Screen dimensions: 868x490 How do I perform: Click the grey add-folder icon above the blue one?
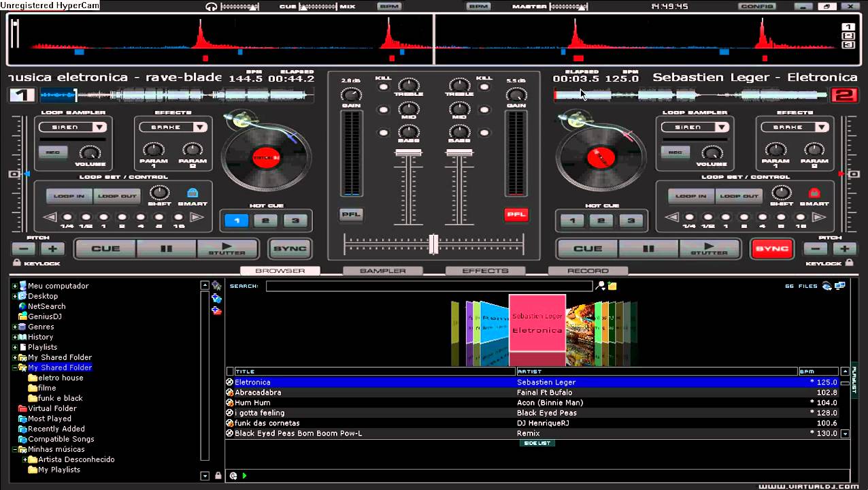coord(216,286)
